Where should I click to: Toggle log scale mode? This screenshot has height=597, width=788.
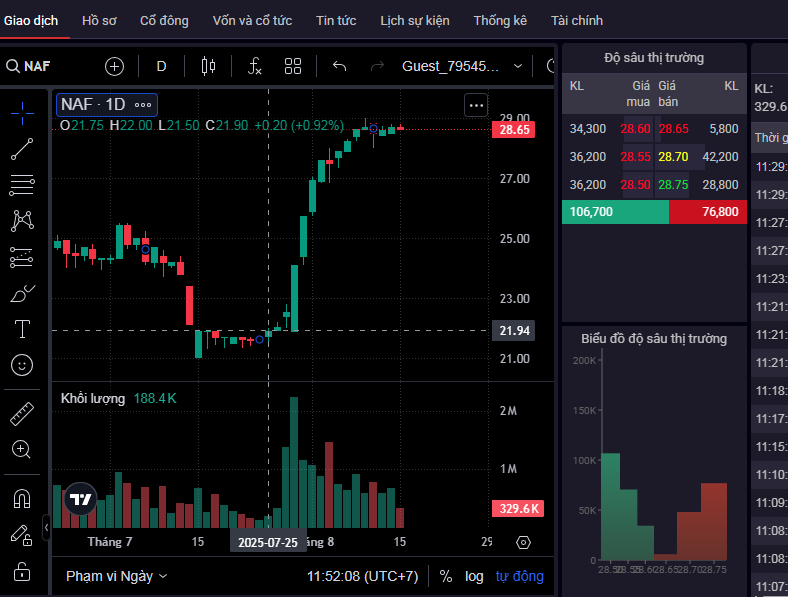(474, 576)
